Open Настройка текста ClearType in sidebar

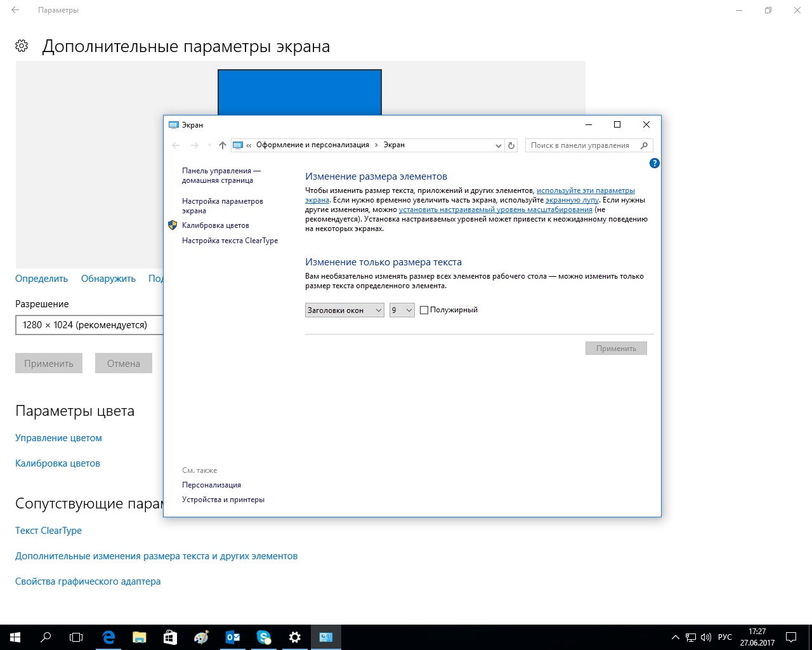tap(230, 241)
